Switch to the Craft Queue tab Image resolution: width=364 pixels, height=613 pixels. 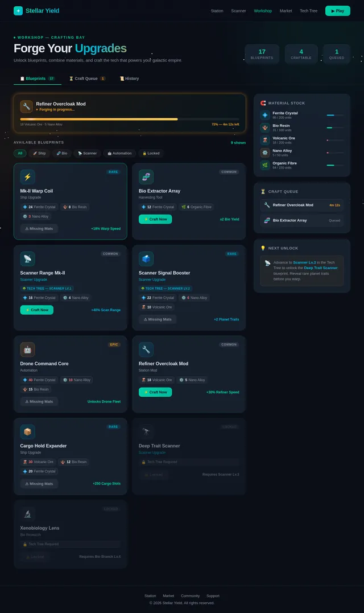[87, 79]
